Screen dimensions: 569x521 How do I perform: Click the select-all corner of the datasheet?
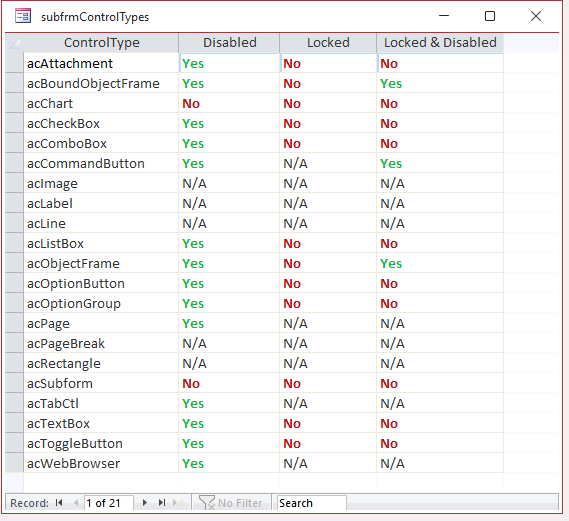[15, 43]
